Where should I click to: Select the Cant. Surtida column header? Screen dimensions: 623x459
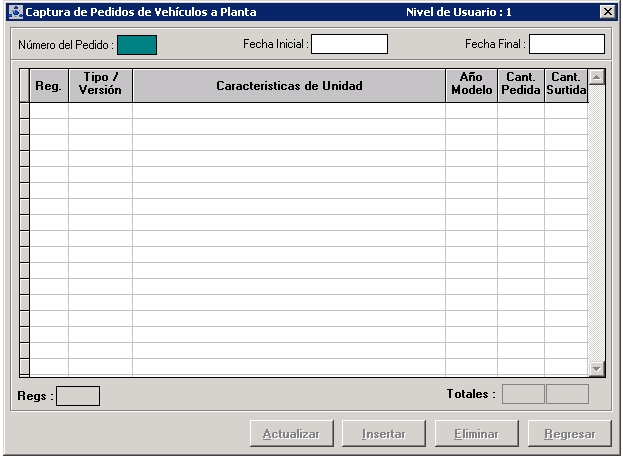click(x=566, y=86)
